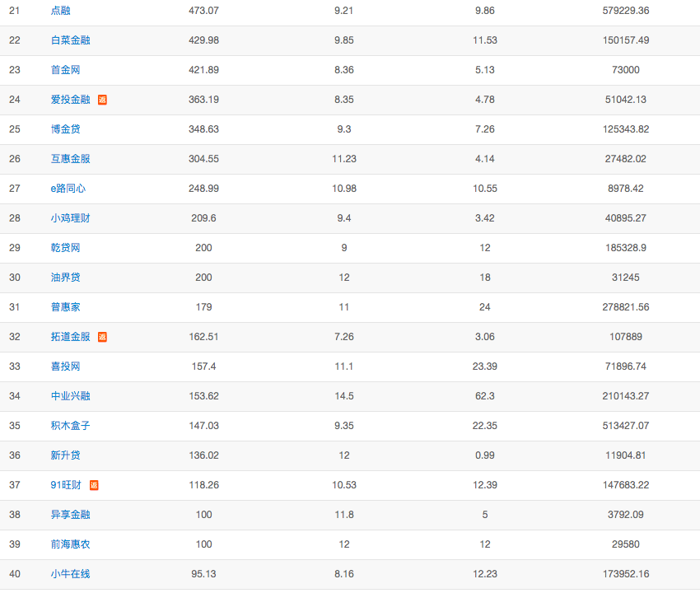The width and height of the screenshot is (700, 593).
Task: Click the 29580 value for 前海惠农
Action: (x=626, y=544)
